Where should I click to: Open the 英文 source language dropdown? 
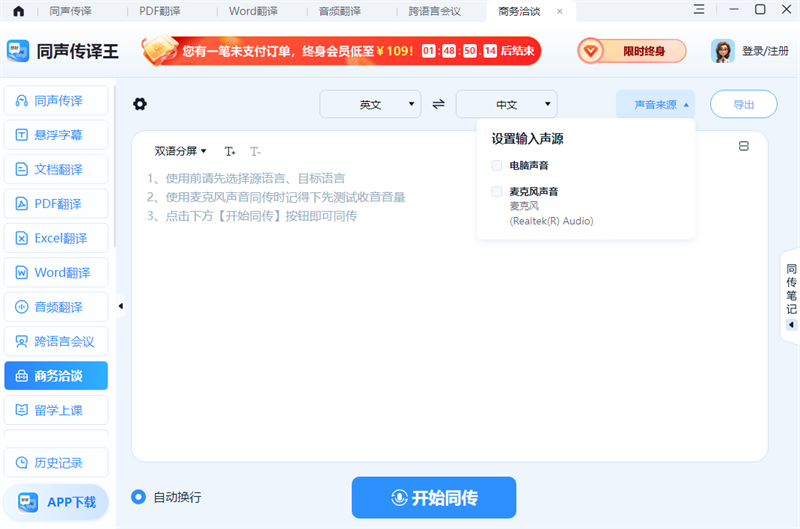[x=370, y=104]
